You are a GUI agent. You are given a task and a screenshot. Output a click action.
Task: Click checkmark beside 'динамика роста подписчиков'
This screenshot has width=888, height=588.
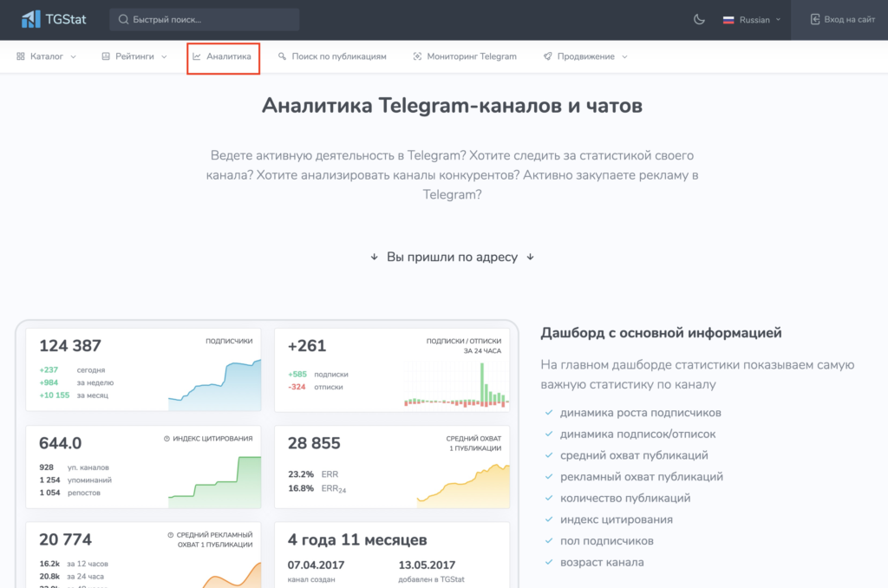point(548,413)
